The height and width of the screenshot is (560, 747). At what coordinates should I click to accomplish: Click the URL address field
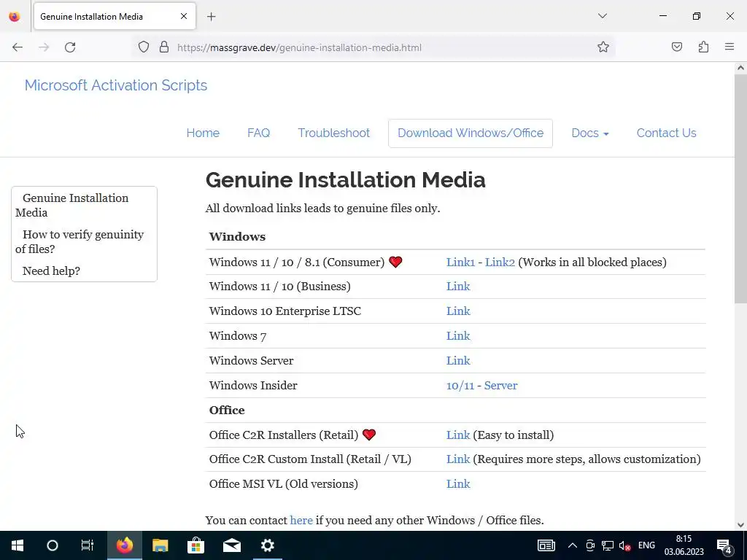pos(374,47)
